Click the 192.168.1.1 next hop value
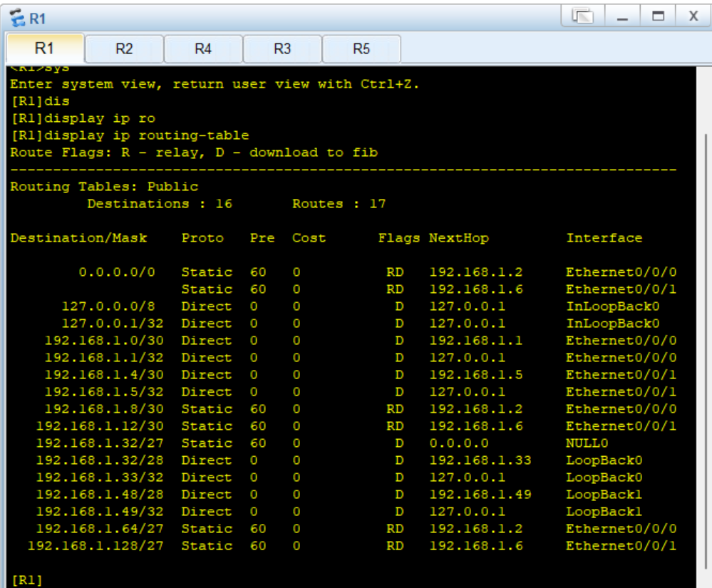The width and height of the screenshot is (712, 588). click(x=476, y=341)
